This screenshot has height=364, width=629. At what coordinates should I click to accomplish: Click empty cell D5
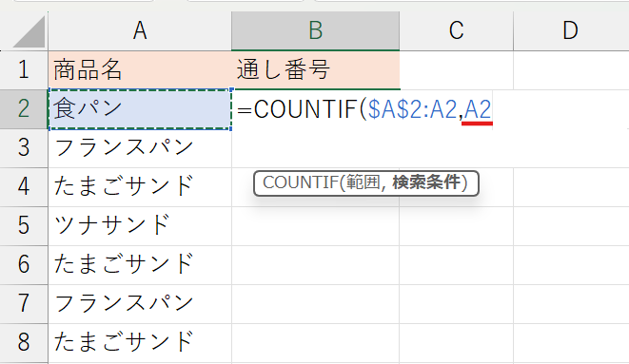[571, 226]
